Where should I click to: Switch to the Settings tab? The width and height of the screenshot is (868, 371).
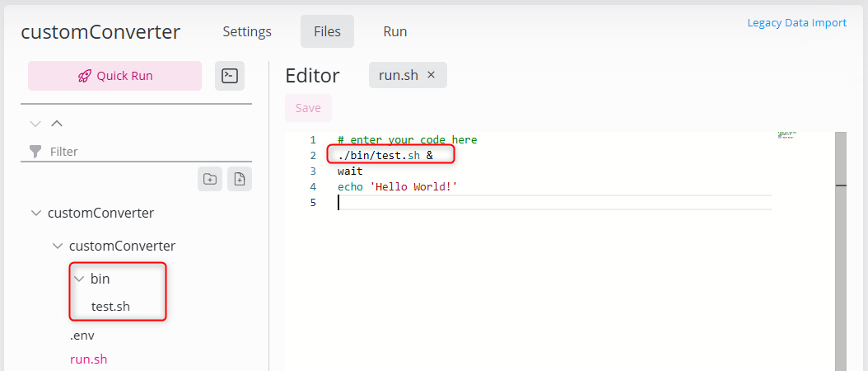click(247, 31)
